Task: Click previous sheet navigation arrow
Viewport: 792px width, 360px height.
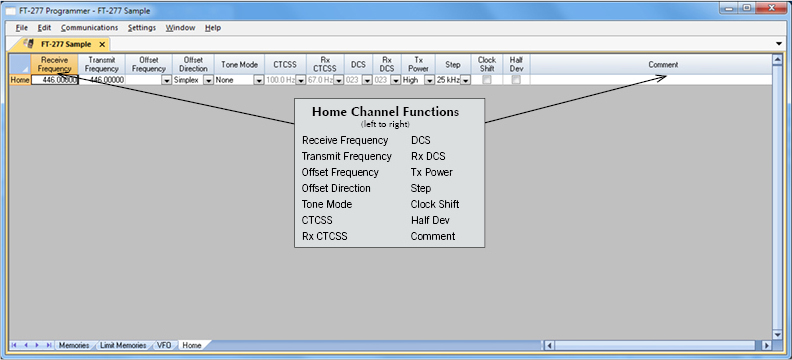Action: pos(25,345)
